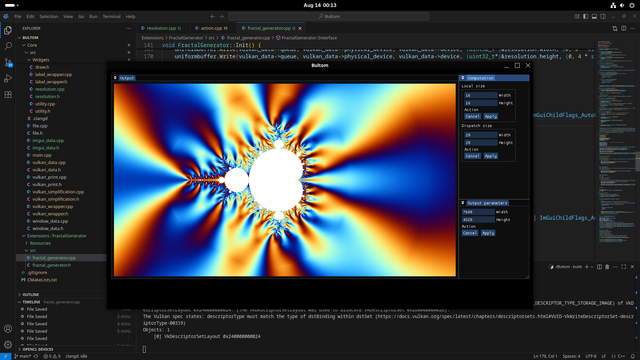Open the Terminal menu
This screenshot has height=360, width=640.
pyautogui.click(x=111, y=16)
